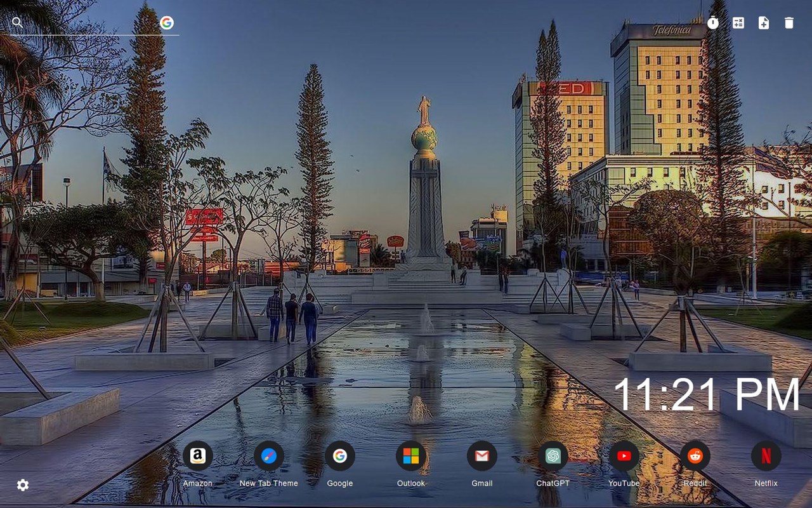The width and height of the screenshot is (812, 508).
Task: Click the "11:21 PM" clock display
Action: 706,394
